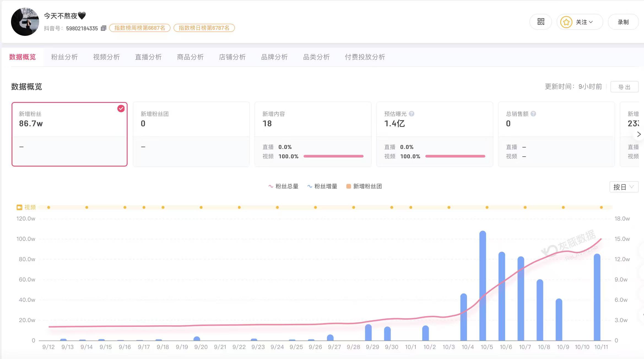Click right arrow to show more cards

pyautogui.click(x=639, y=134)
